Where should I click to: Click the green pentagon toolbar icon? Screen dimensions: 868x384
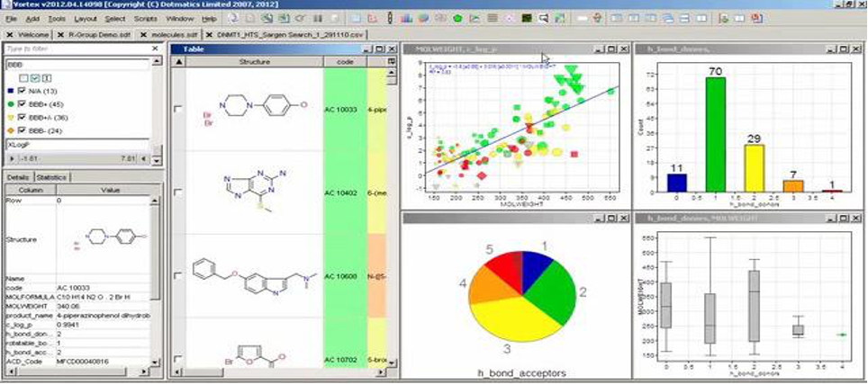[458, 18]
